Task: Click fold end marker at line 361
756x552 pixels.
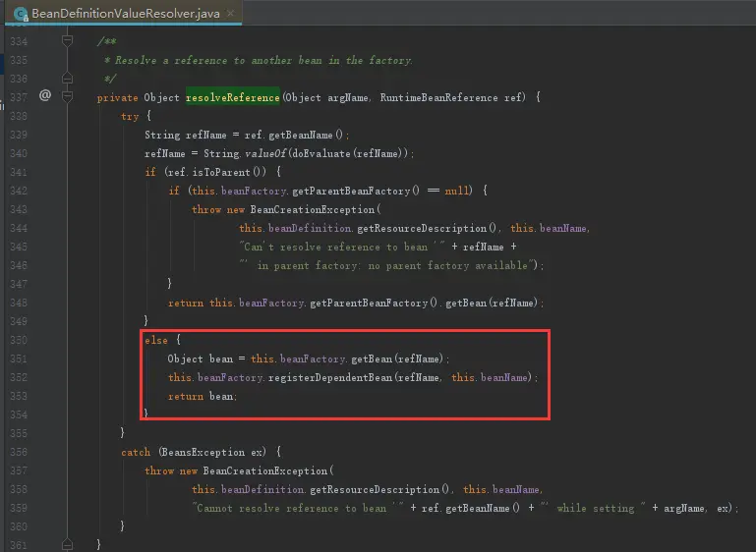Action: coord(68,544)
